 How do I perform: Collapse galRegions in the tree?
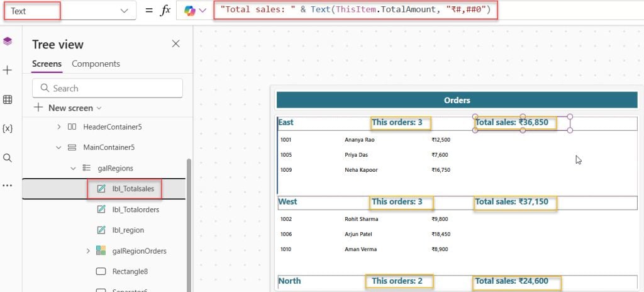pyautogui.click(x=73, y=168)
